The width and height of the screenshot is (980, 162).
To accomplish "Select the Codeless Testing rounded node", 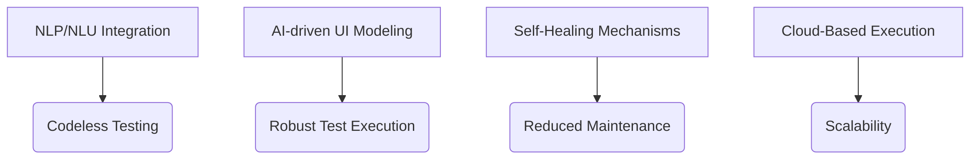I will click(x=102, y=127).
